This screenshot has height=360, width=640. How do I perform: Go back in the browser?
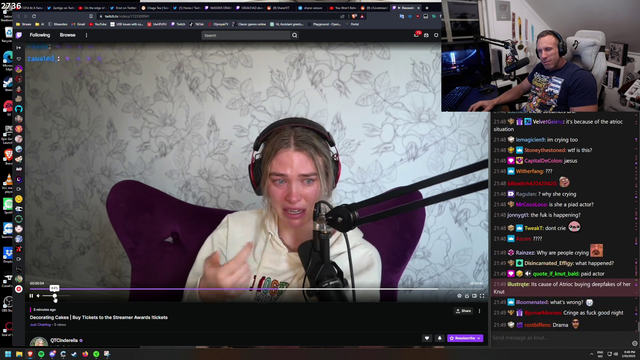click(x=18, y=16)
